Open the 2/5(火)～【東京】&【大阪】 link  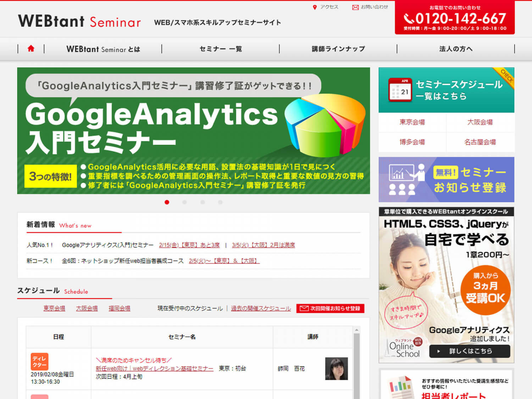tap(224, 261)
